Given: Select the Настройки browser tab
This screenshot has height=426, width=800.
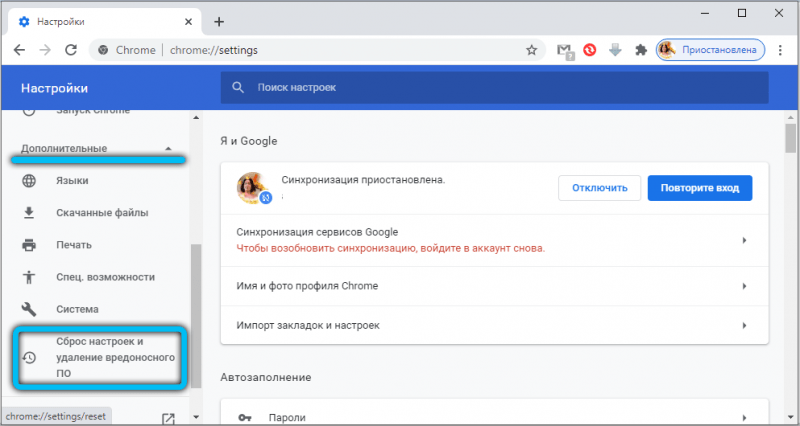Looking at the screenshot, I should click(105, 22).
